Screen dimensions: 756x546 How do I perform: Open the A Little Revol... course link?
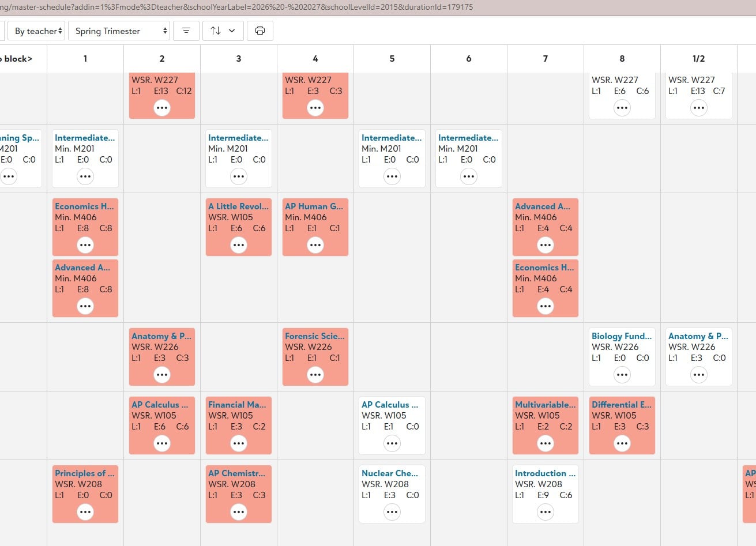click(x=238, y=206)
